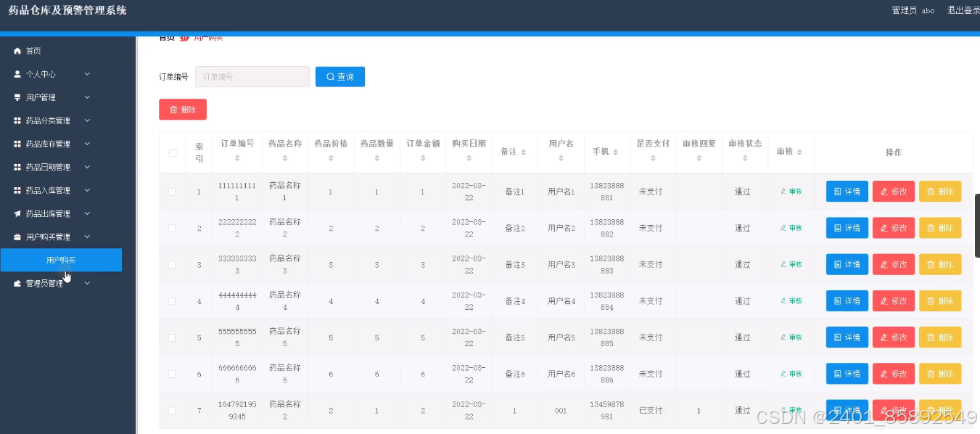Click the 退出登录 link at top right
The height and width of the screenshot is (434, 980).
(963, 9)
